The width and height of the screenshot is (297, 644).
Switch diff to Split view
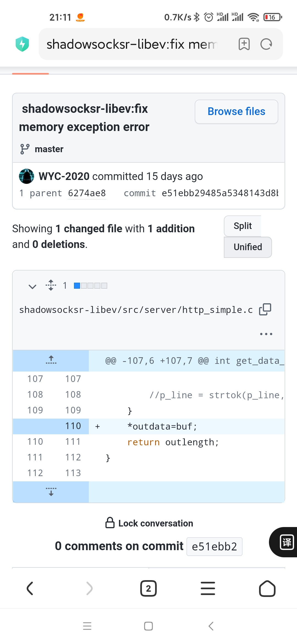[x=242, y=226]
